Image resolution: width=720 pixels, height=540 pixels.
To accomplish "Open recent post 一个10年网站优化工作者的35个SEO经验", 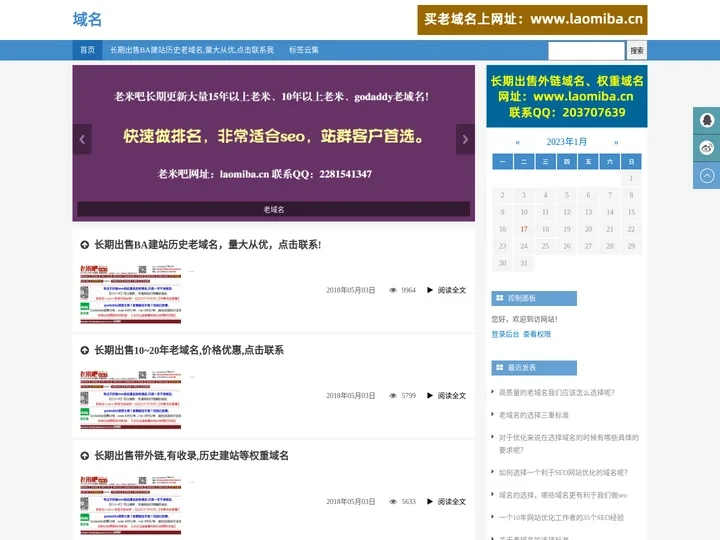I will (x=561, y=518).
